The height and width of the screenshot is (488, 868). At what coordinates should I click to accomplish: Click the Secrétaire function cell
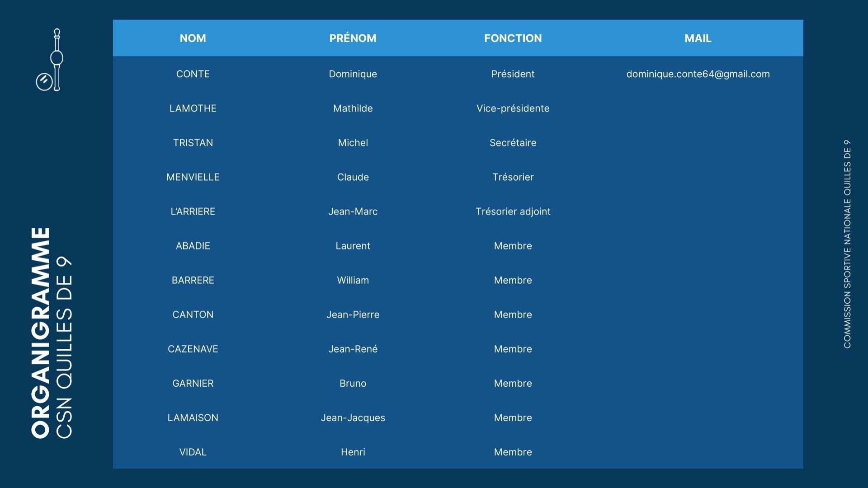coord(513,143)
